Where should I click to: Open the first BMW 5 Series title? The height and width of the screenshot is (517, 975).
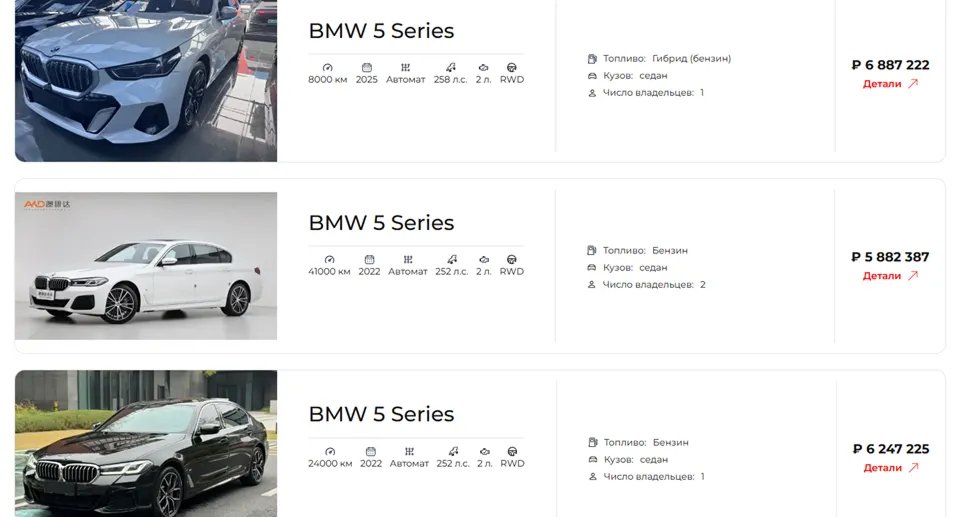(x=381, y=30)
